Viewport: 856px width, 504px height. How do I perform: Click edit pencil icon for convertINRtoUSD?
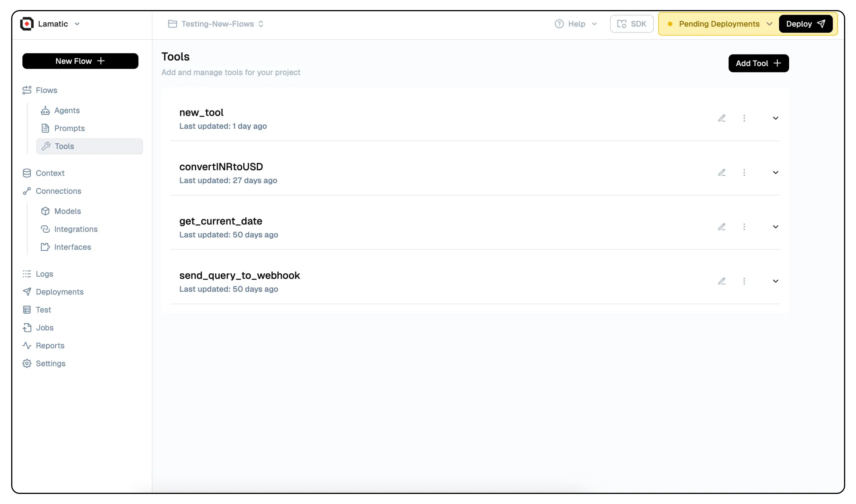(x=722, y=172)
